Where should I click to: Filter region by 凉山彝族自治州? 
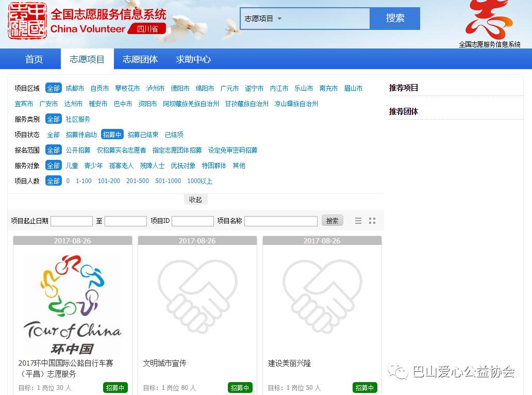coord(296,104)
